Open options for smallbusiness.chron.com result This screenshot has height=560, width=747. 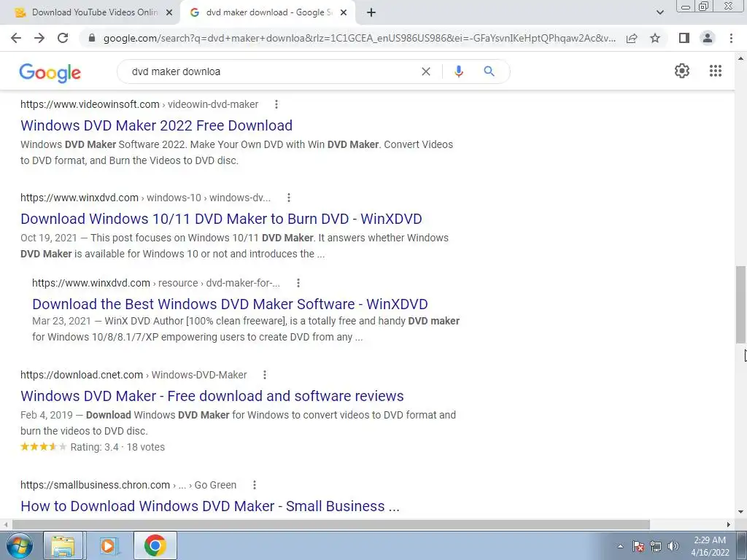(255, 485)
